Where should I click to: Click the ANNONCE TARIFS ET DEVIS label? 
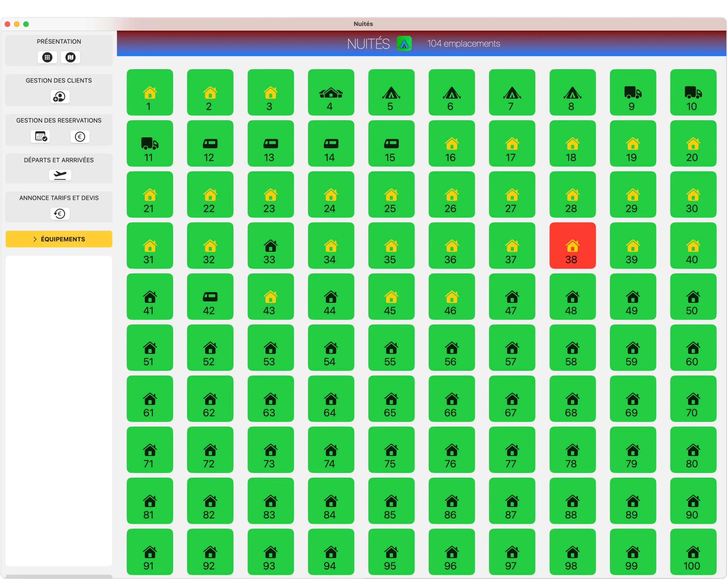(59, 198)
